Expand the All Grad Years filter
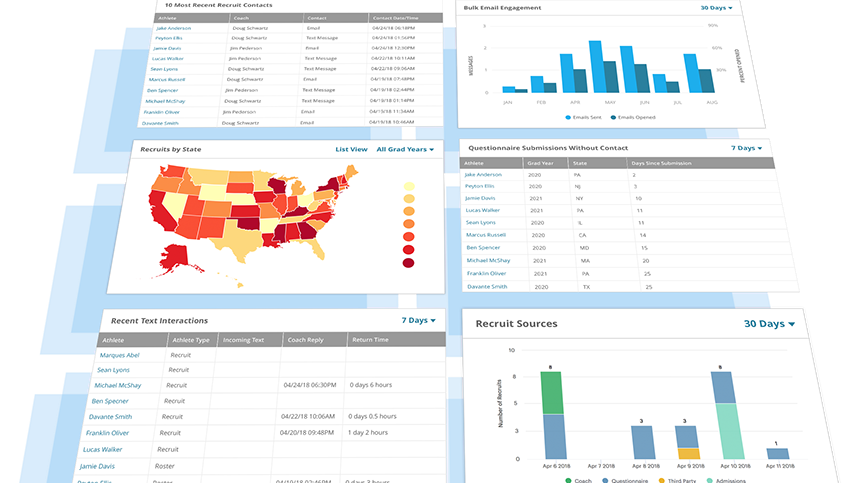Screen dimensions: 845x483 (x=406, y=149)
